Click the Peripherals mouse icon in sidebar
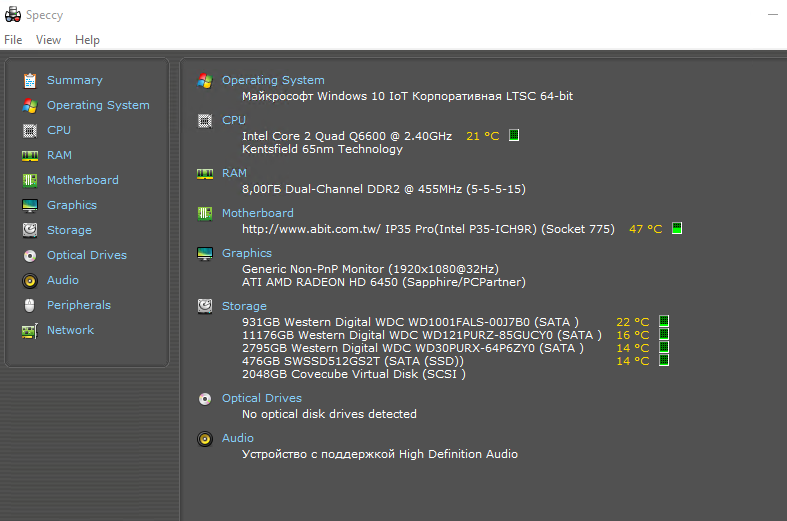 tap(30, 305)
